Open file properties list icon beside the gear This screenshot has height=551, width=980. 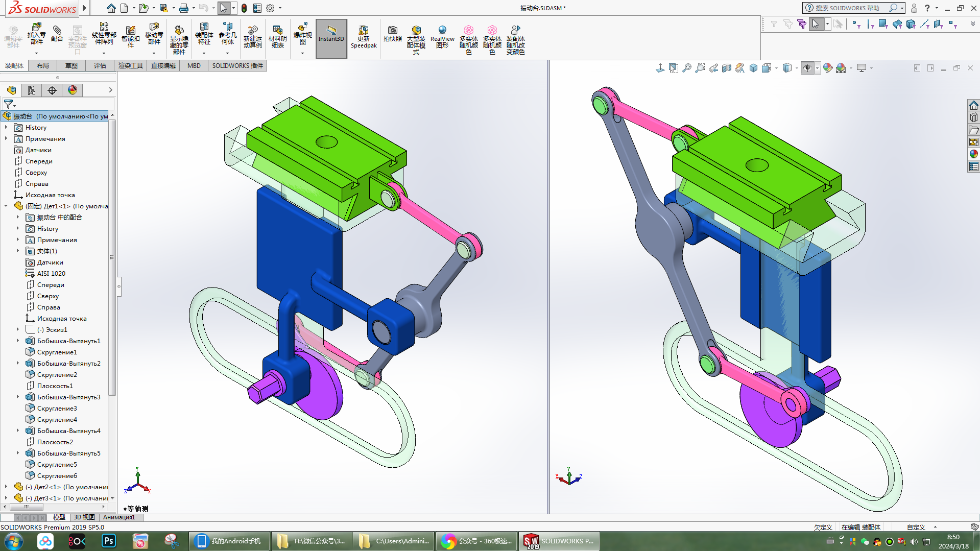[x=257, y=8]
